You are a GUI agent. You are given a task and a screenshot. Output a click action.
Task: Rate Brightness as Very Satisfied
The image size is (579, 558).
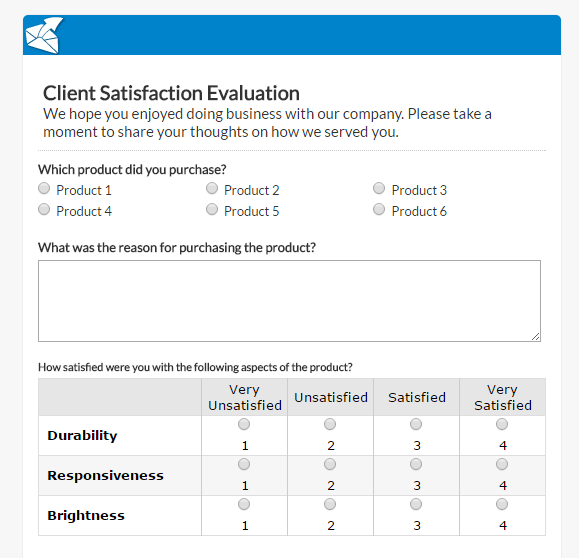502,504
